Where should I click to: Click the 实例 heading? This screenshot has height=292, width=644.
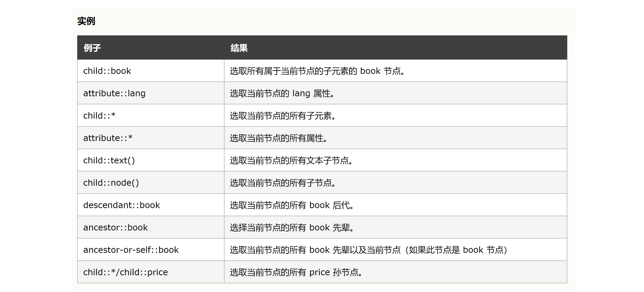click(86, 21)
